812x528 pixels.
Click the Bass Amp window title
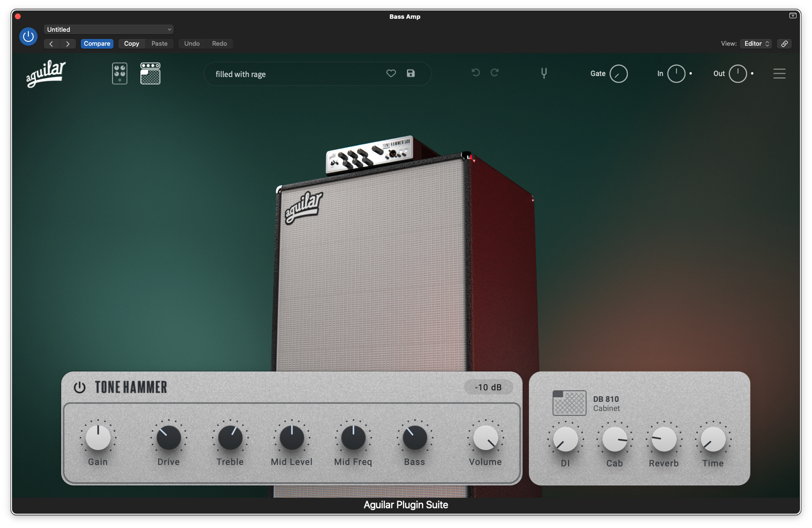point(405,16)
